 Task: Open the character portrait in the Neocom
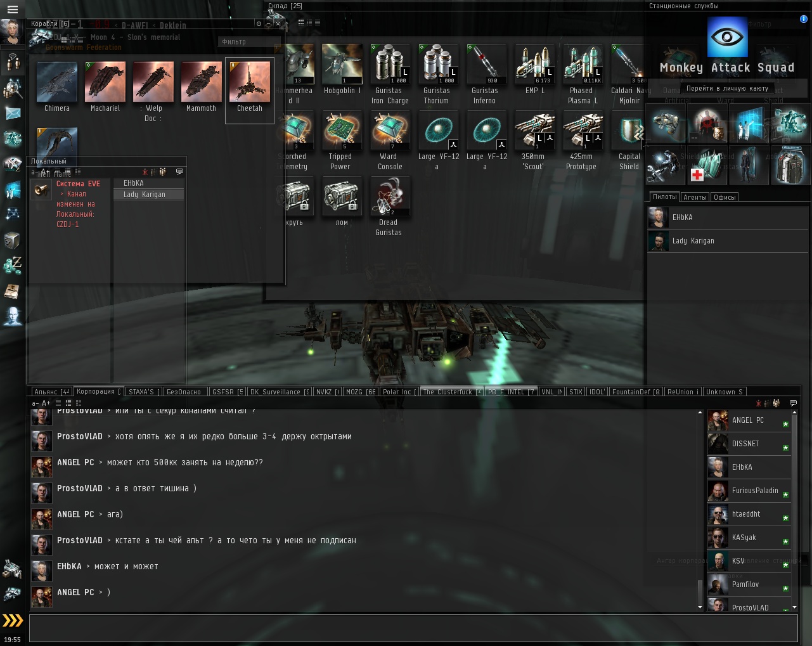tap(12, 31)
